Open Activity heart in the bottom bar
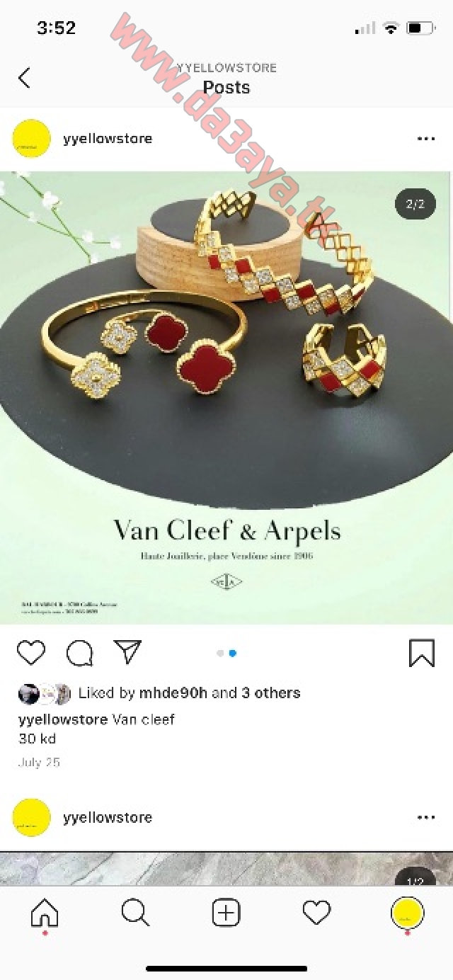Screen dimensions: 453x980 316,913
